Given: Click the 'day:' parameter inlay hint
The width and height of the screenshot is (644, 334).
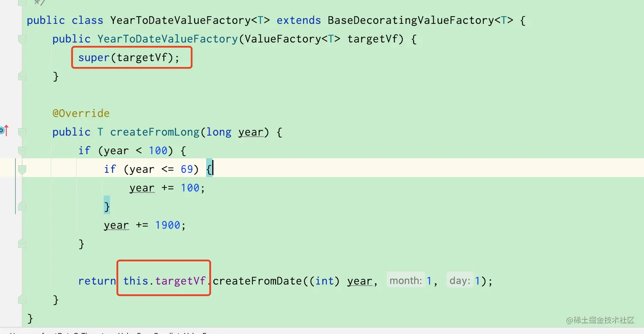Looking at the screenshot, I should (x=460, y=281).
